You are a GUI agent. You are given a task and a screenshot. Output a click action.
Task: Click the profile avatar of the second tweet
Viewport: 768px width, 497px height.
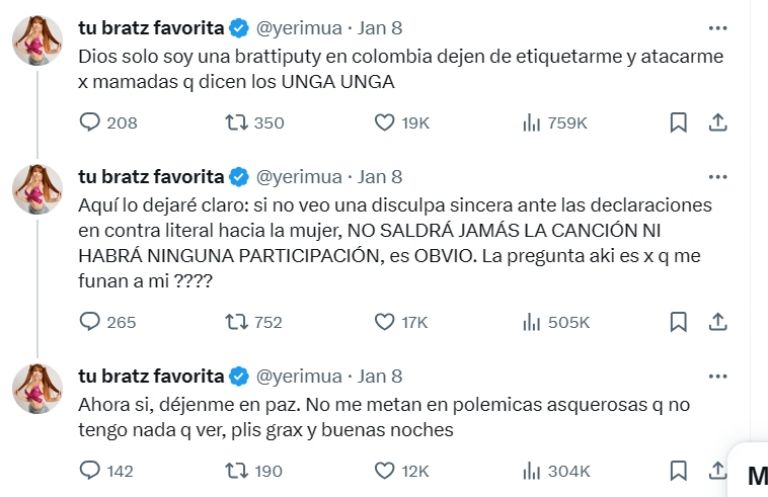(x=38, y=188)
